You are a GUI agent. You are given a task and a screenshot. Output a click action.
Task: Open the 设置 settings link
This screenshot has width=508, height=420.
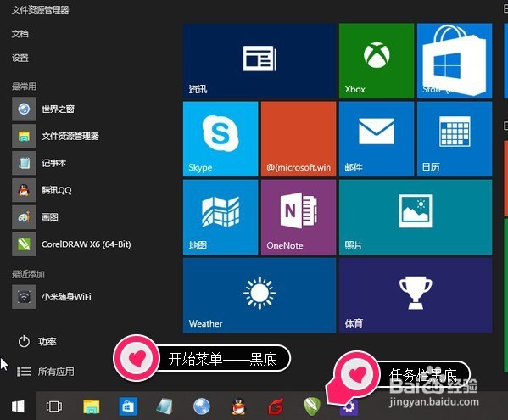(x=20, y=59)
